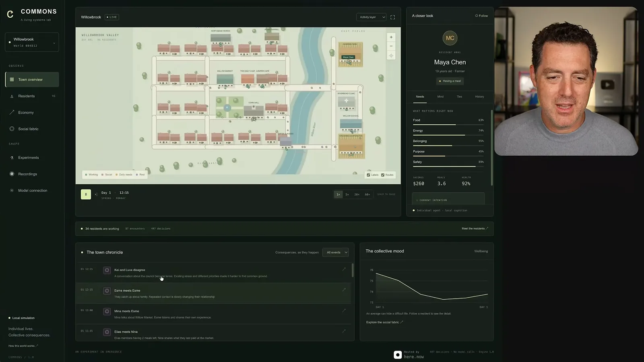The height and width of the screenshot is (362, 644).
Task: Click Kai and Luca disagree event icon
Action: 107,270
